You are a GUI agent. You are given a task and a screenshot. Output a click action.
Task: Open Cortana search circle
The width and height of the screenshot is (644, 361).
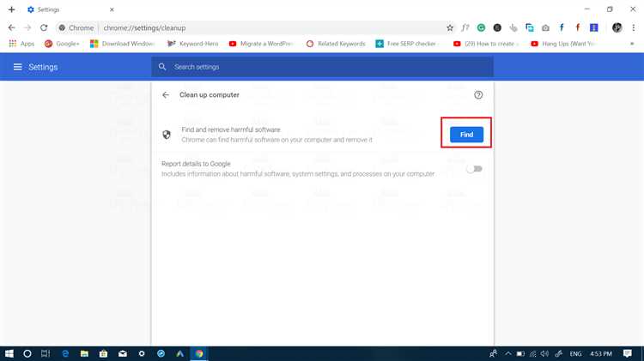27,353
